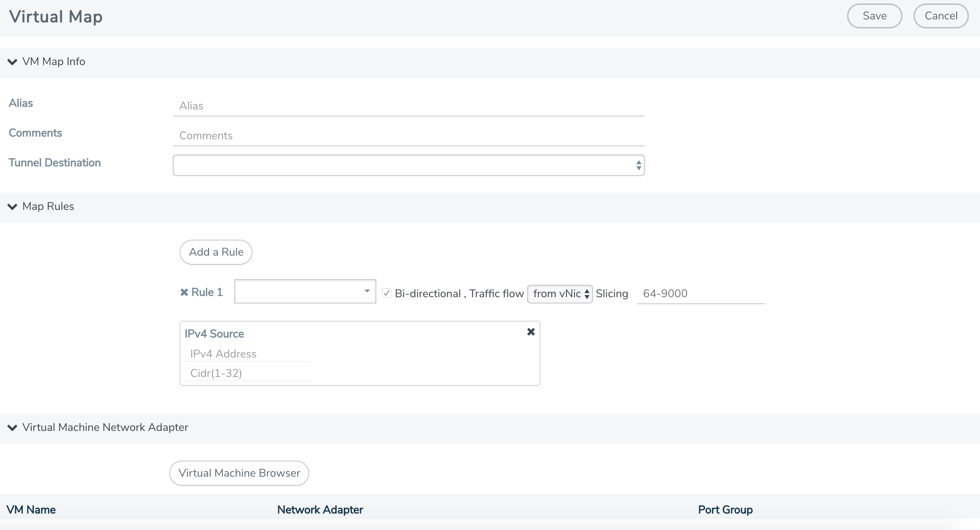Click the Tunnel Destination stepper arrows
This screenshot has height=530, width=980.
point(638,165)
